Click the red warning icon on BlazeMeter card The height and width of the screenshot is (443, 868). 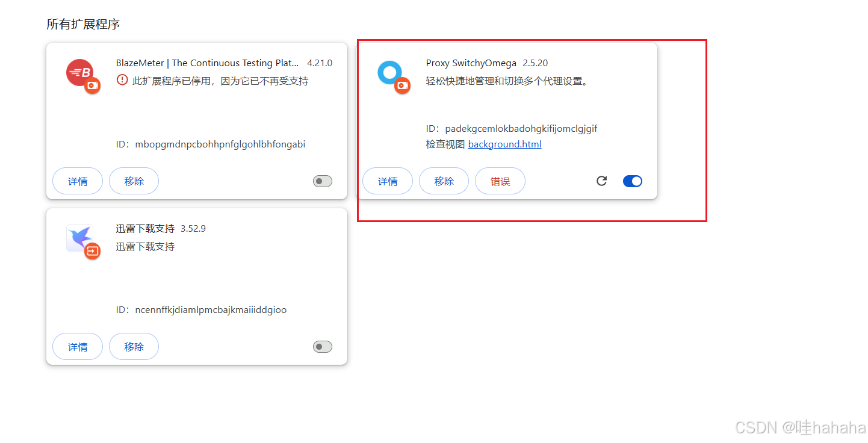coord(122,79)
